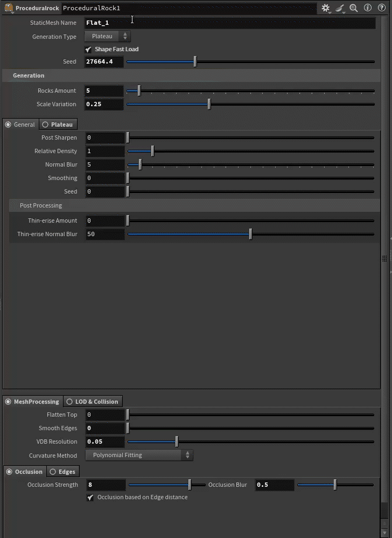Click the brush display options icon
The height and width of the screenshot is (538, 392).
(x=340, y=8)
